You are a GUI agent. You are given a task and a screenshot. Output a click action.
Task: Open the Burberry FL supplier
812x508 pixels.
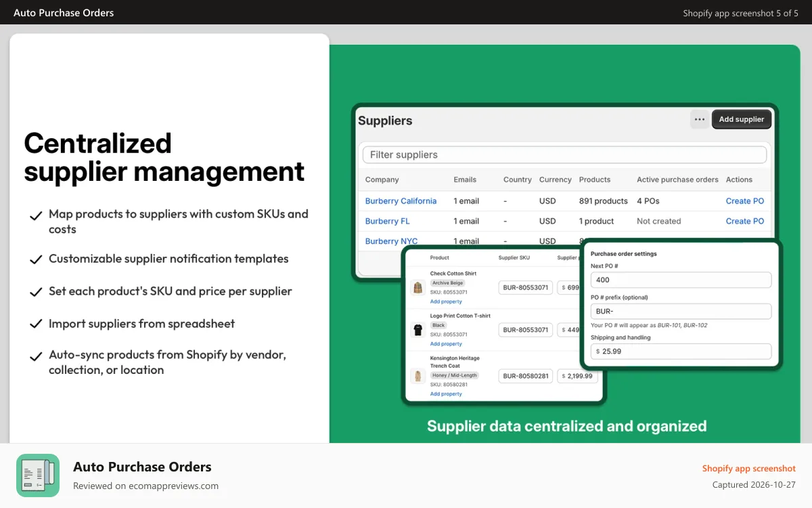(x=387, y=221)
